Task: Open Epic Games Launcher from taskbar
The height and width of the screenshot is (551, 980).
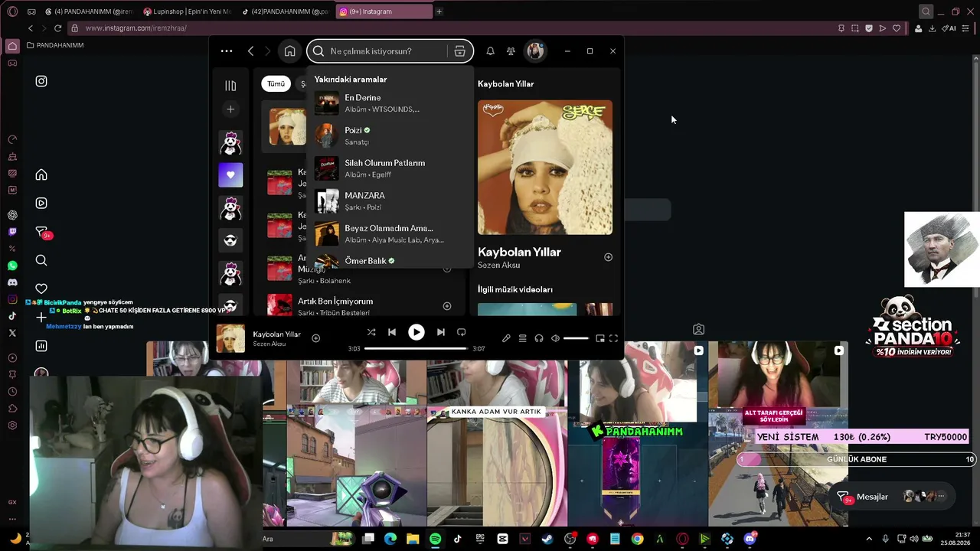Action: click(x=480, y=539)
